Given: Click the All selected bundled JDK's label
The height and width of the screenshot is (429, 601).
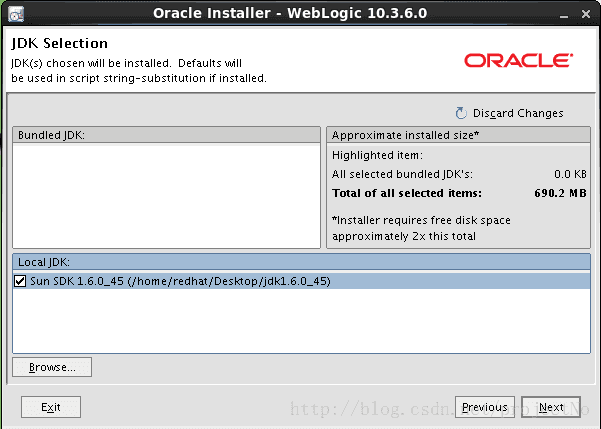Looking at the screenshot, I should [402, 174].
